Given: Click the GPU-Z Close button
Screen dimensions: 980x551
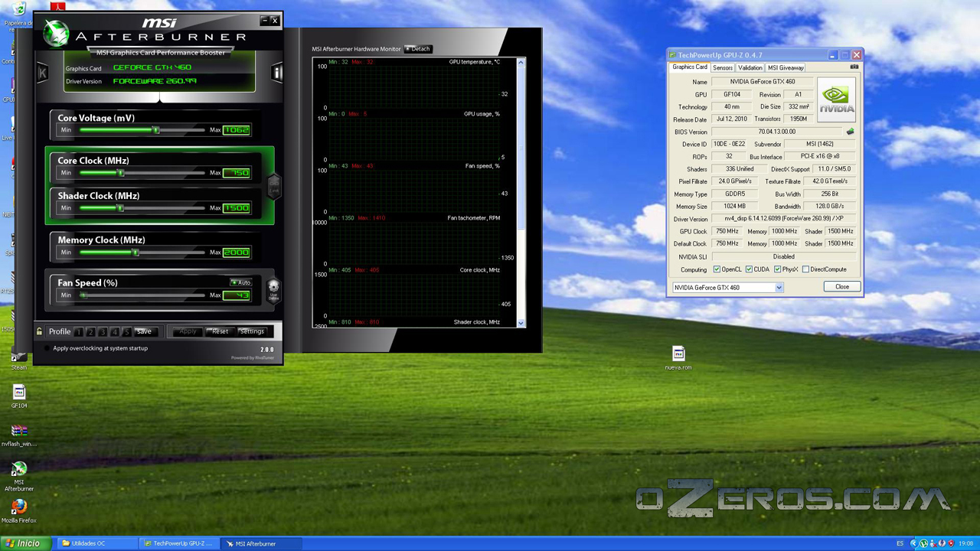Looking at the screenshot, I should (841, 287).
